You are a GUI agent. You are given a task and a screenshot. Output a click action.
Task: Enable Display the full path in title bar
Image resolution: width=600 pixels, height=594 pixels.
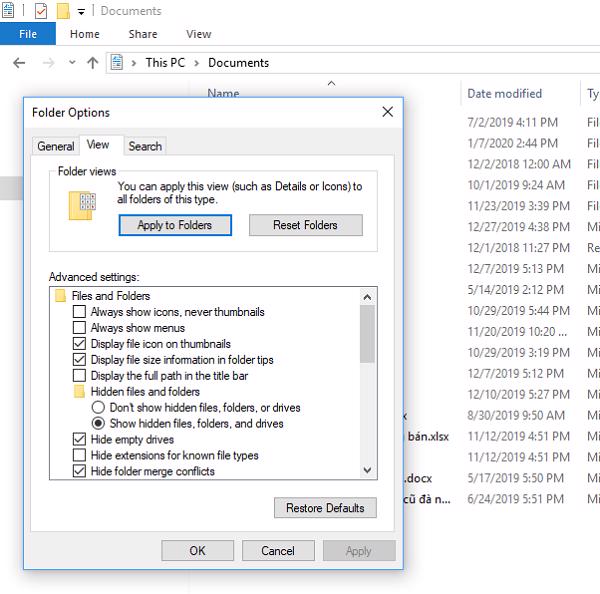pos(79,375)
